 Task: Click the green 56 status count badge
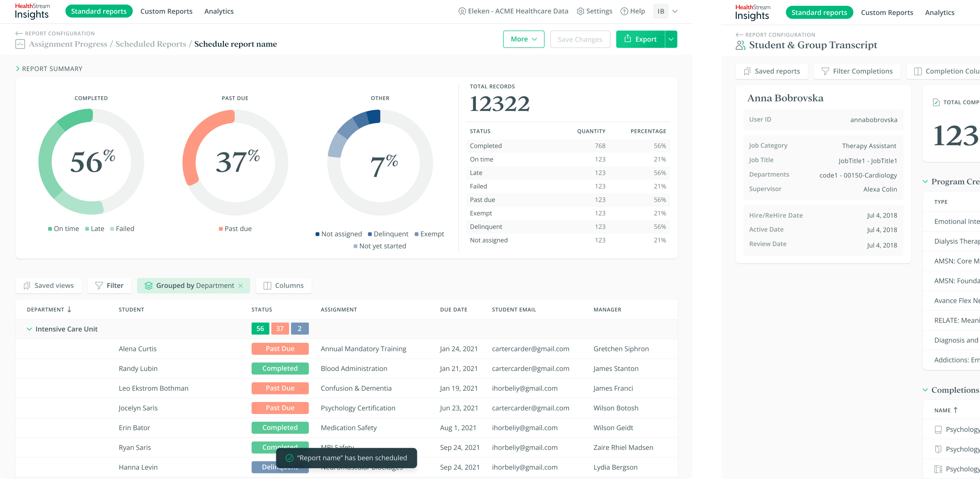click(x=260, y=329)
